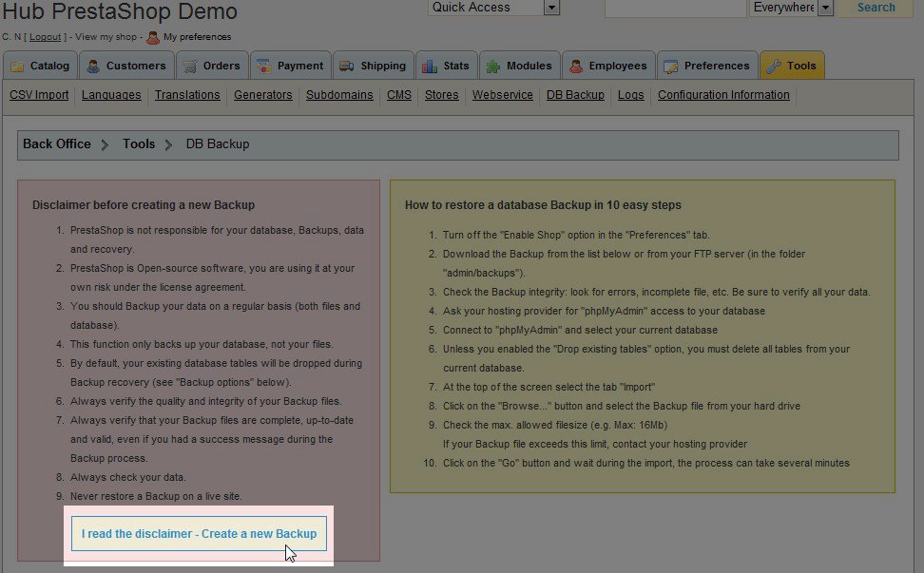Image resolution: width=924 pixels, height=573 pixels.
Task: Click the Tools wrench icon
Action: 774,67
